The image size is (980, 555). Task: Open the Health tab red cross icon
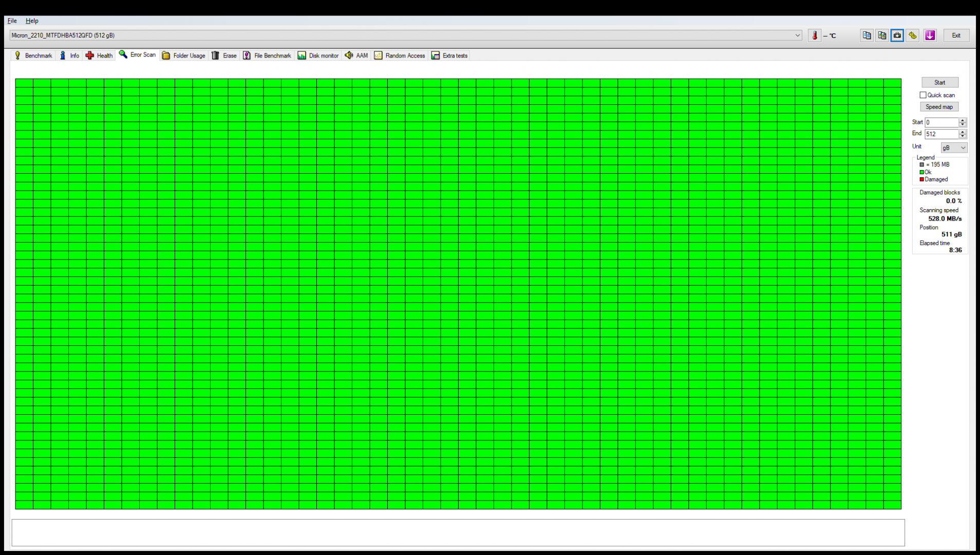(x=90, y=55)
